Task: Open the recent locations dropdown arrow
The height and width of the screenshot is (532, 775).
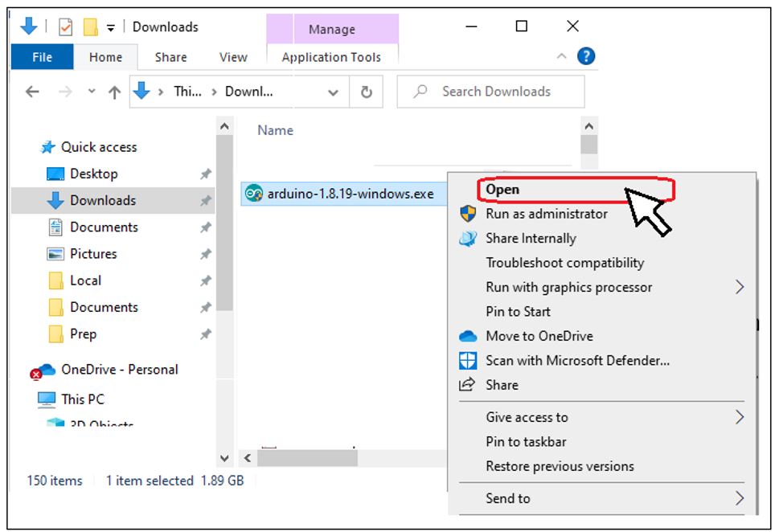Action: (92, 92)
